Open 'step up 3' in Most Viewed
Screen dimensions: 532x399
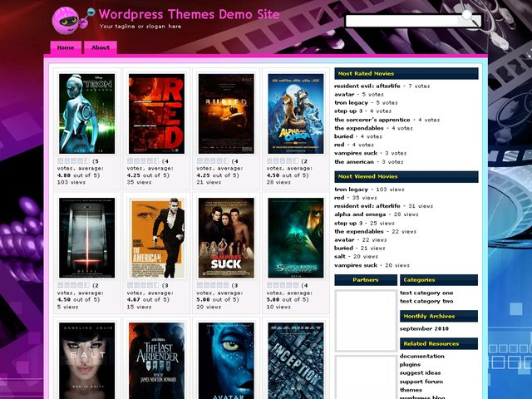(x=348, y=224)
